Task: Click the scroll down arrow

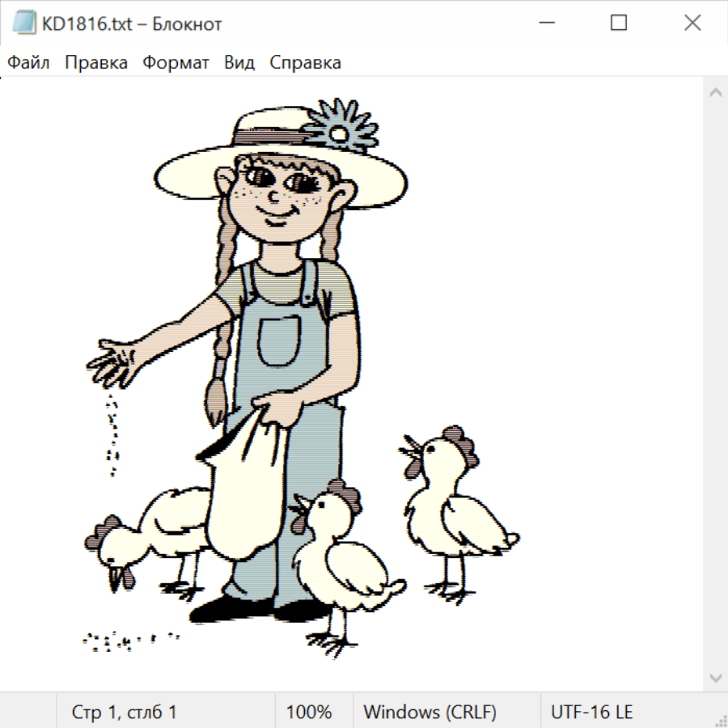Action: point(715,676)
